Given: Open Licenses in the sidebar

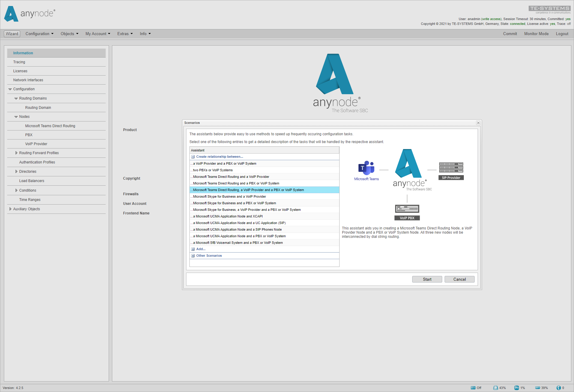Looking at the screenshot, I should click(x=56, y=71).
